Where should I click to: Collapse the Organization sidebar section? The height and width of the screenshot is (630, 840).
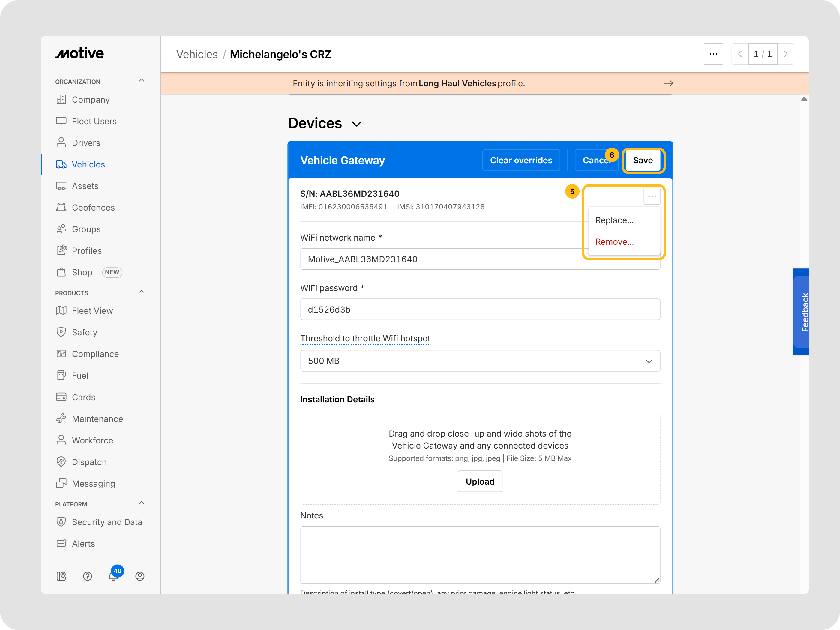click(x=142, y=81)
